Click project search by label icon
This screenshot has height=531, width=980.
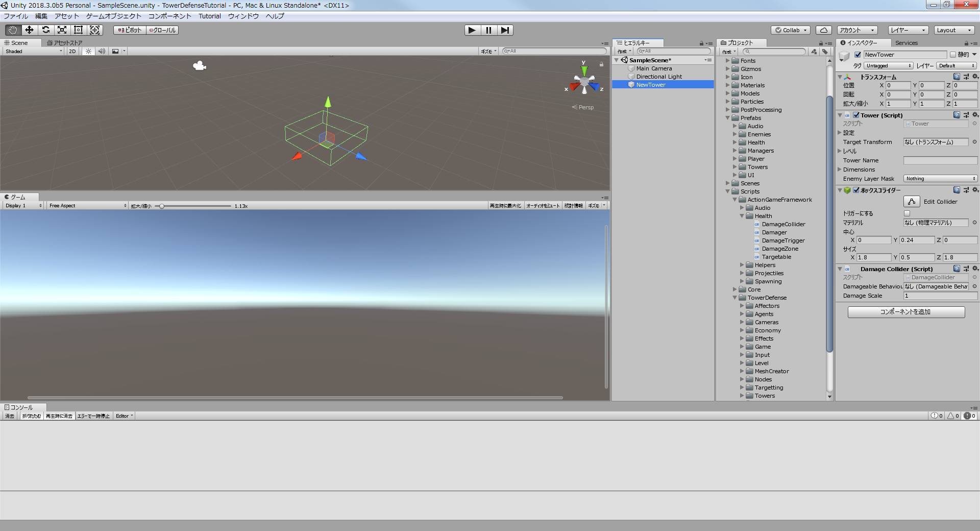825,51
